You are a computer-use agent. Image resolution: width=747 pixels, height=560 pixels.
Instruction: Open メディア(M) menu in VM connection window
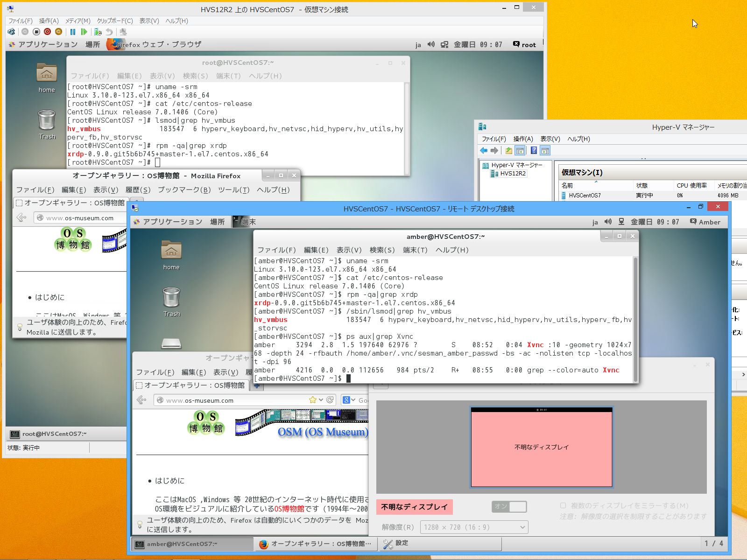(78, 21)
